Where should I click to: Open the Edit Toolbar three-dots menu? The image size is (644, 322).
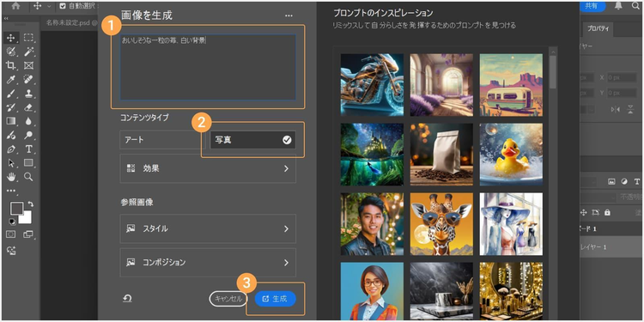11,190
